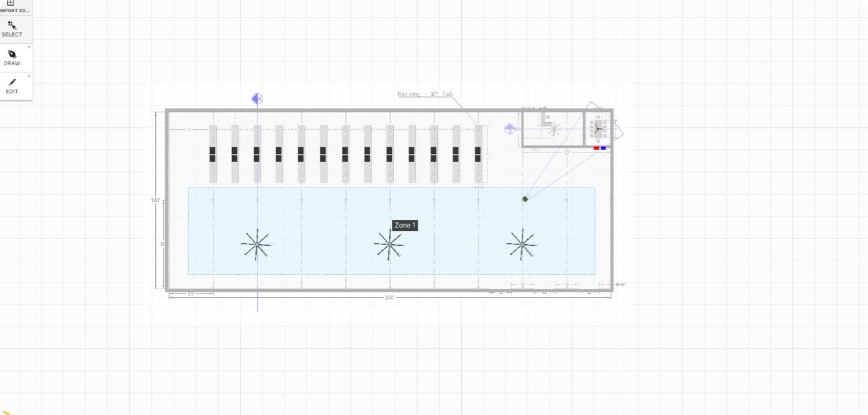
Task: Select the section marker B near the office
Action: (x=510, y=129)
